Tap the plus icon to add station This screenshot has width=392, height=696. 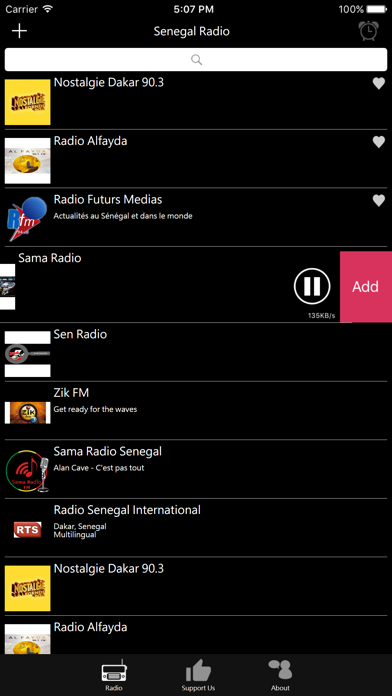20,31
